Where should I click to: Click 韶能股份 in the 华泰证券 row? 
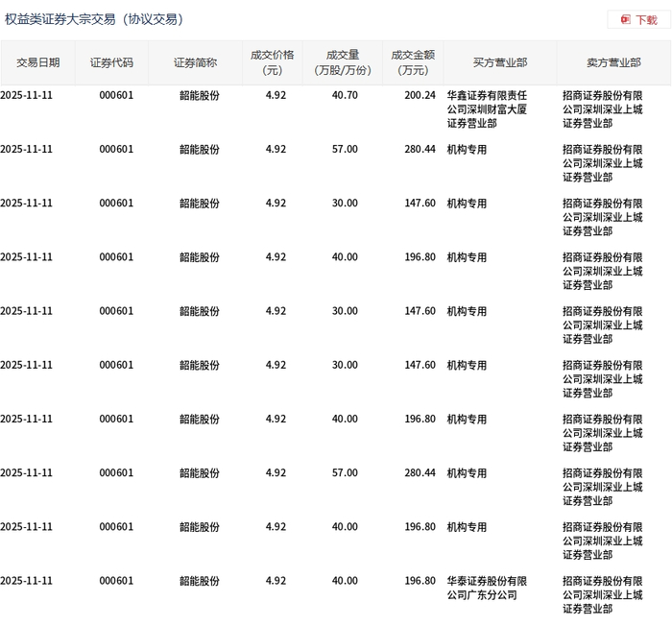pyautogui.click(x=200, y=581)
